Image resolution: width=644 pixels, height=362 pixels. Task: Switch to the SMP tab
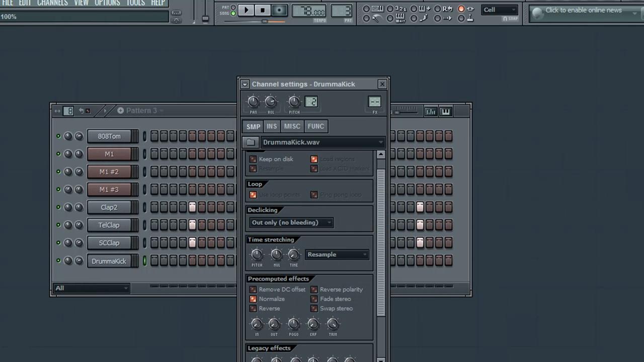(x=253, y=127)
